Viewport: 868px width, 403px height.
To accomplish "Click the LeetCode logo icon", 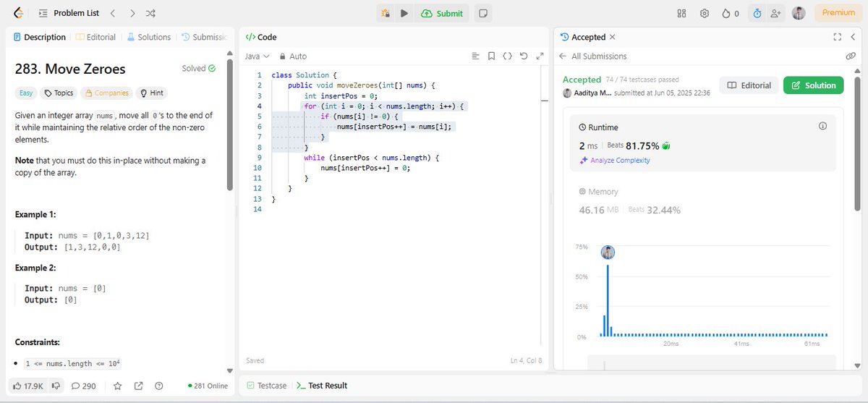I will pyautogui.click(x=18, y=13).
